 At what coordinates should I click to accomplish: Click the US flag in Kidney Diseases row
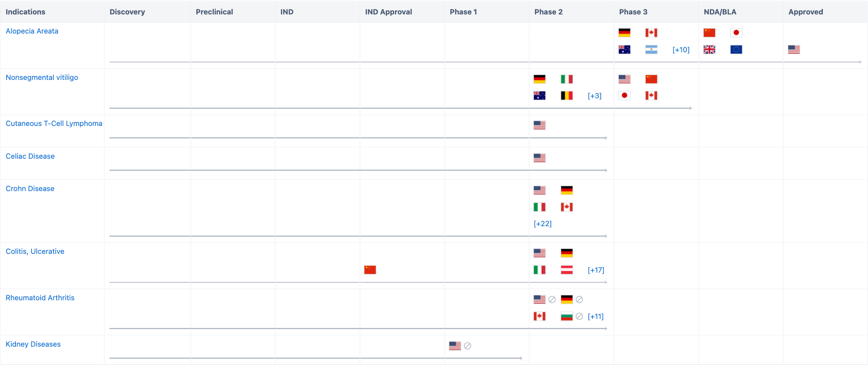click(455, 346)
